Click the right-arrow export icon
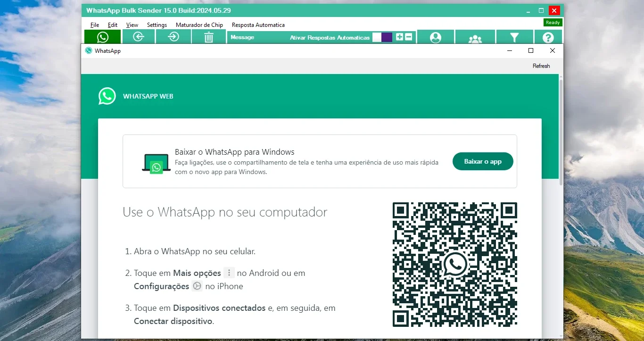This screenshot has height=341, width=644. (173, 37)
